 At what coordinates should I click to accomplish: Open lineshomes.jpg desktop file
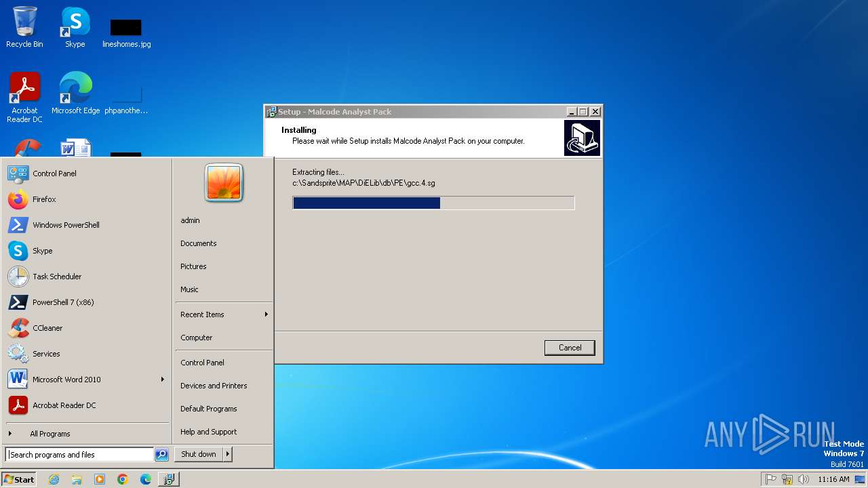tap(126, 33)
